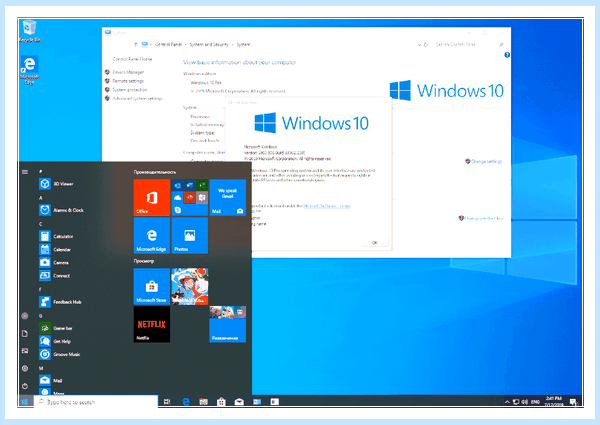Expand the Start menu hamburger navigation
Image resolution: width=600 pixels, height=425 pixels.
coord(25,172)
